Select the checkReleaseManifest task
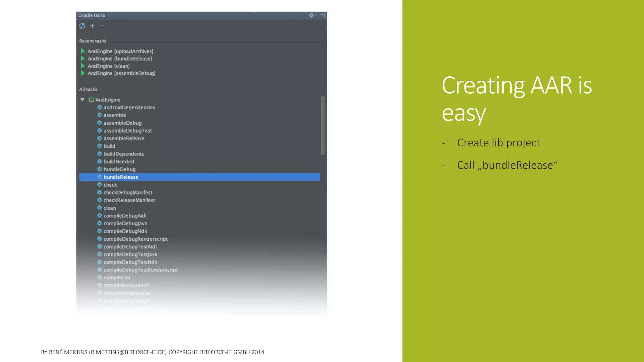This screenshot has height=362, width=644. [126, 200]
